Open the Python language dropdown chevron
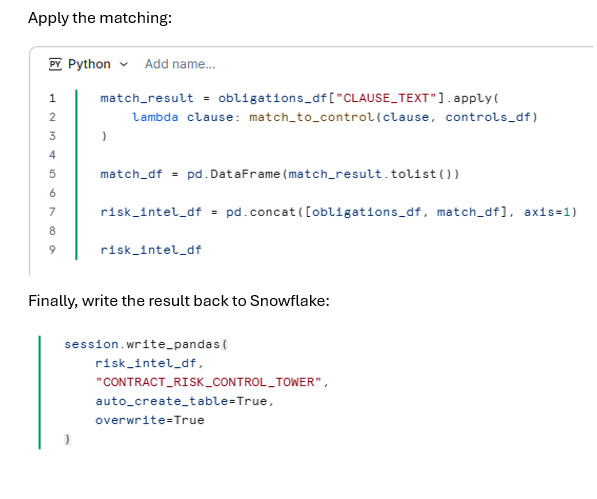The height and width of the screenshot is (499, 597). pyautogui.click(x=124, y=64)
